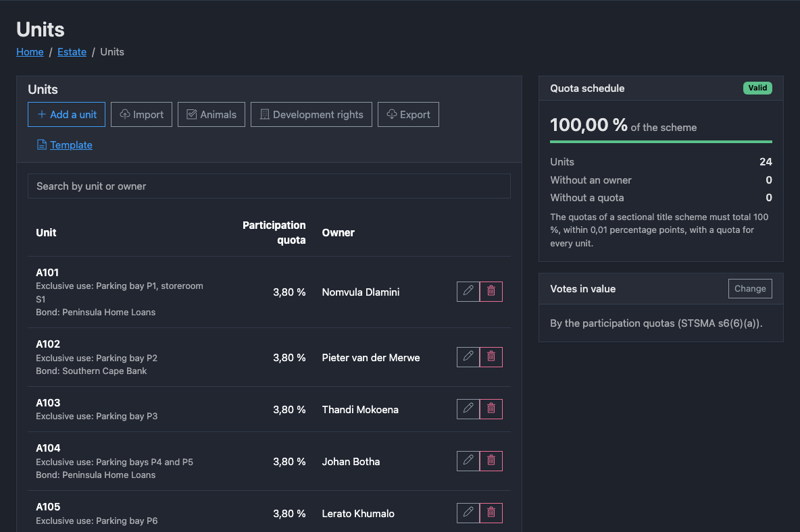Delete unit A102 trash icon
Image resolution: width=800 pixels, height=532 pixels.
pyautogui.click(x=491, y=357)
